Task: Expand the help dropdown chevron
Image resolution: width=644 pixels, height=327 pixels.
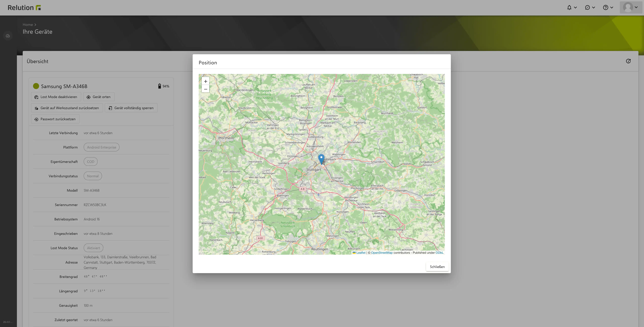Action: pyautogui.click(x=611, y=7)
